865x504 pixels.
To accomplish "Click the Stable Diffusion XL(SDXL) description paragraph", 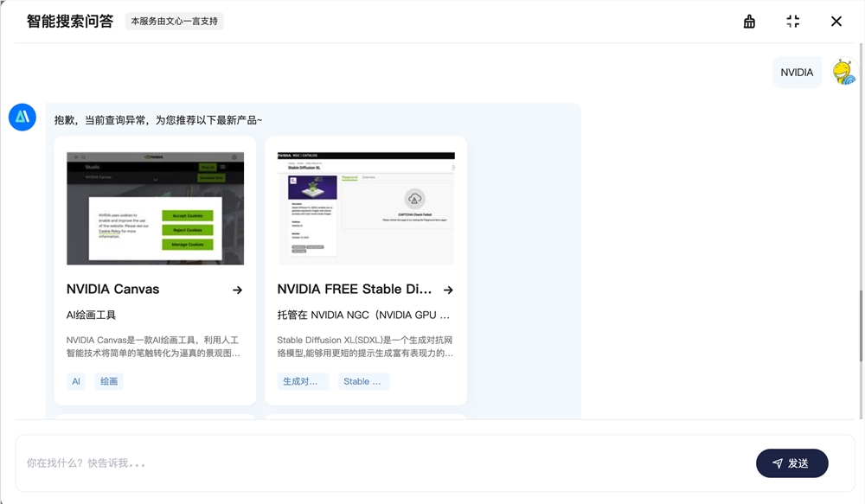I will point(365,347).
